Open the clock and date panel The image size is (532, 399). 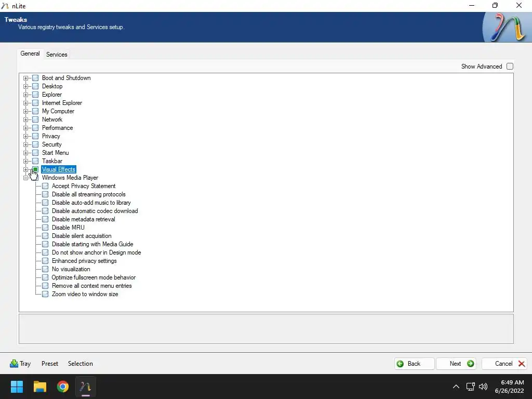click(x=509, y=387)
